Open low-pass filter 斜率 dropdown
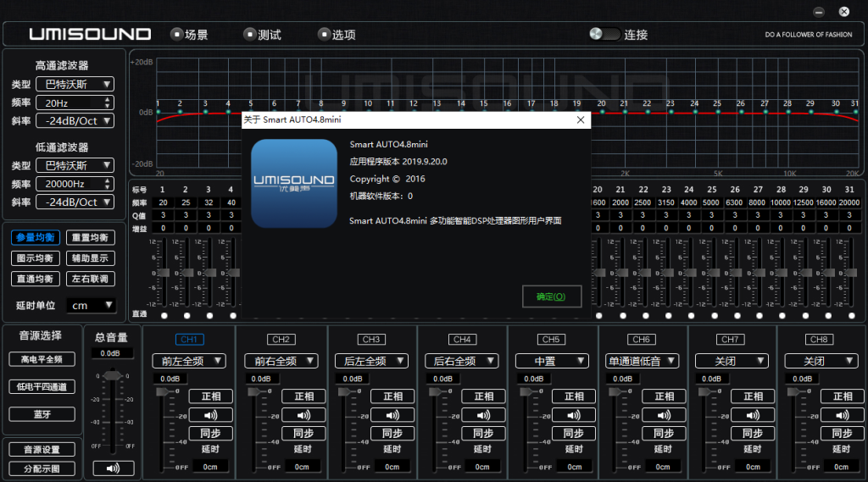Screen dimensions: 868x482 click(x=75, y=202)
